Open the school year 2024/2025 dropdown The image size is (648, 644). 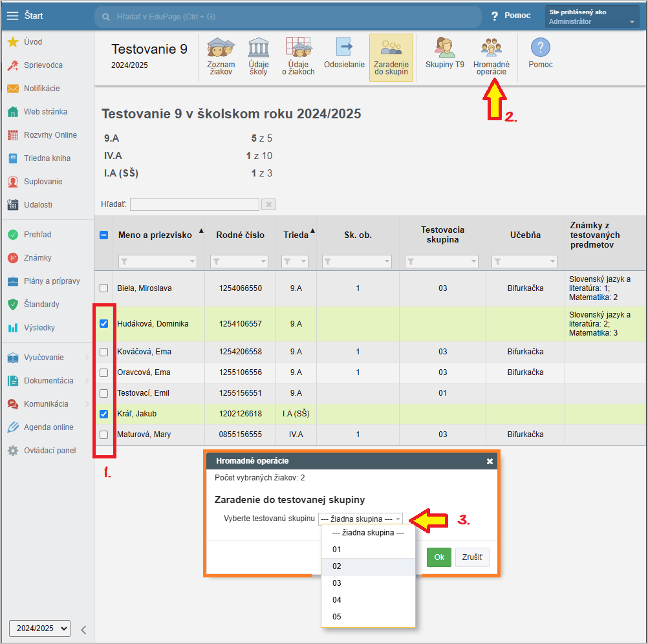(39, 628)
